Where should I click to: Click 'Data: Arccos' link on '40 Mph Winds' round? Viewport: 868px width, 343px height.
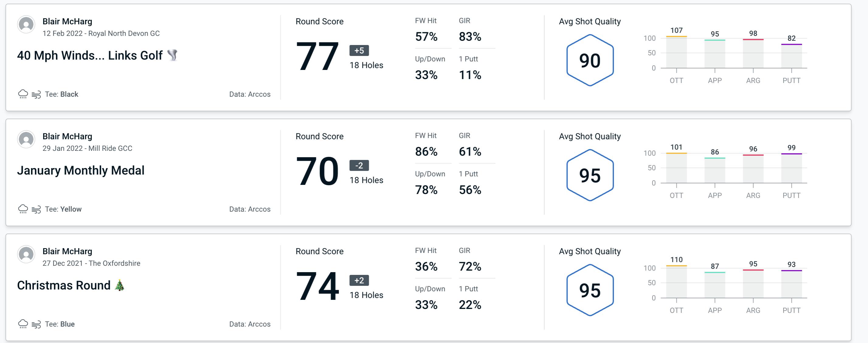[x=249, y=93]
